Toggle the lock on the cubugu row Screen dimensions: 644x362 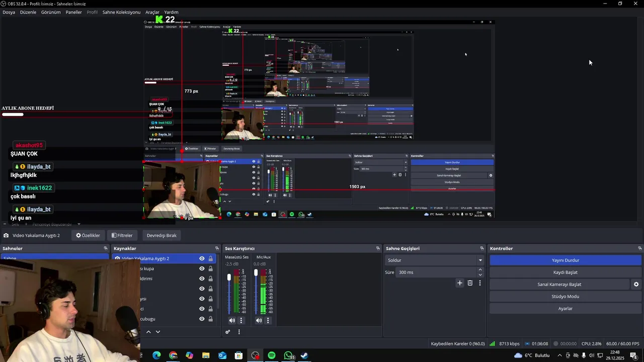pyautogui.click(x=210, y=319)
